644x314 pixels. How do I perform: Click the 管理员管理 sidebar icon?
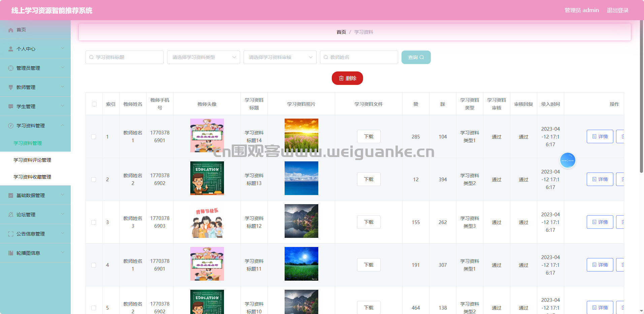(11, 68)
